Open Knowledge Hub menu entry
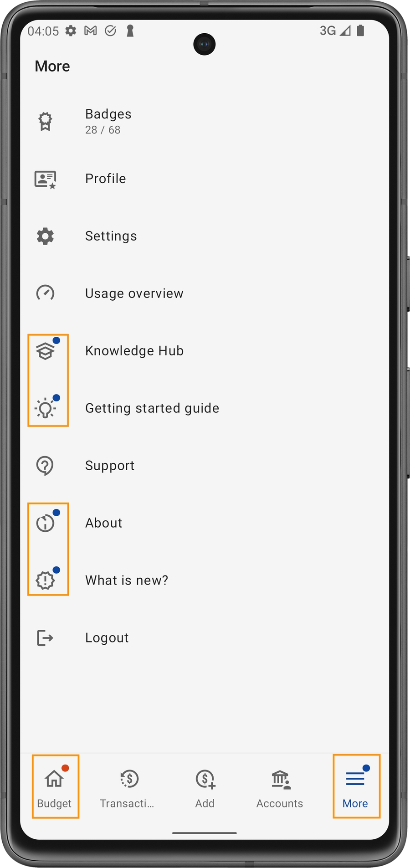Screen dimensions: 410x868 click(134, 351)
